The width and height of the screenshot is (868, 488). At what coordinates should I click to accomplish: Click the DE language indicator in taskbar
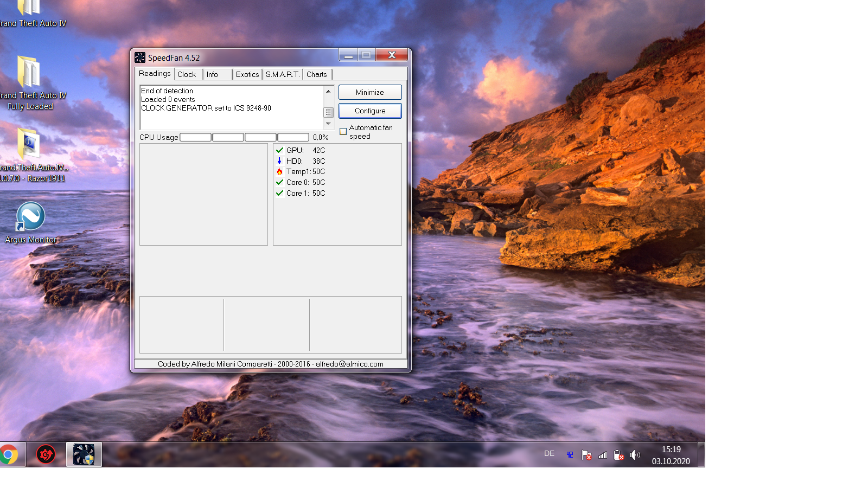tap(549, 454)
